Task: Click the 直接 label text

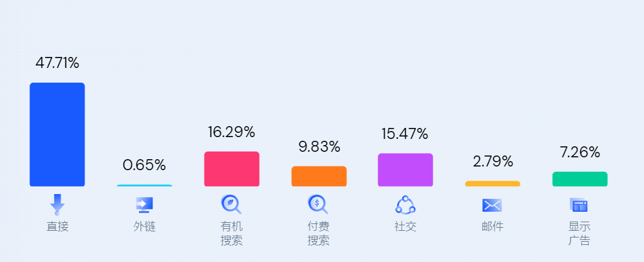Action: [x=58, y=226]
